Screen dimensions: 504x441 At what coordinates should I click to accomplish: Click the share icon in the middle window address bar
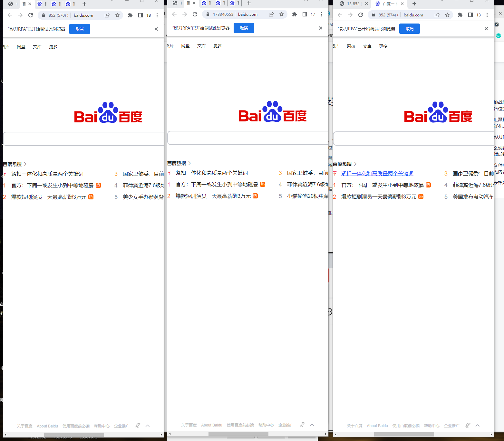tap(271, 14)
